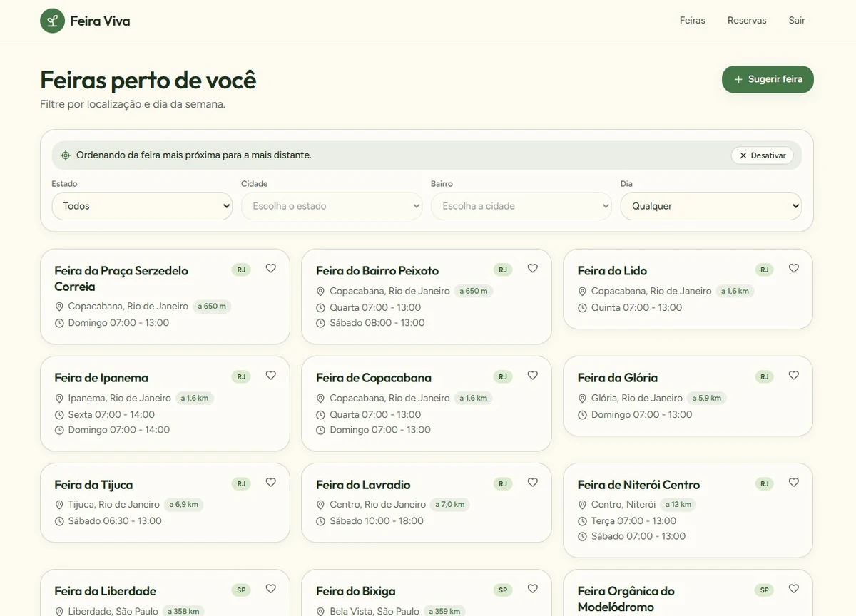Screen dimensions: 856x616
Task: Favorite Feira da Liberdade heart icon
Action: click(x=271, y=589)
